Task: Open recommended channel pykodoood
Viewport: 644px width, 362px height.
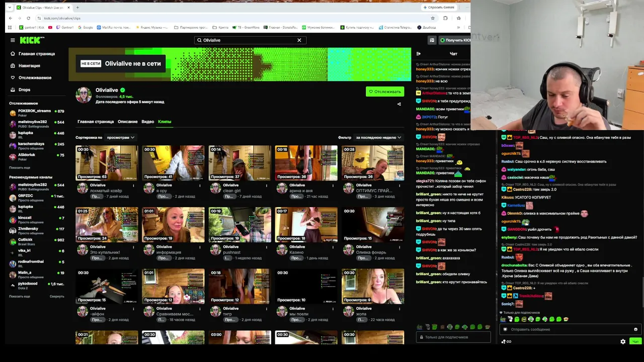Action: click(37, 286)
